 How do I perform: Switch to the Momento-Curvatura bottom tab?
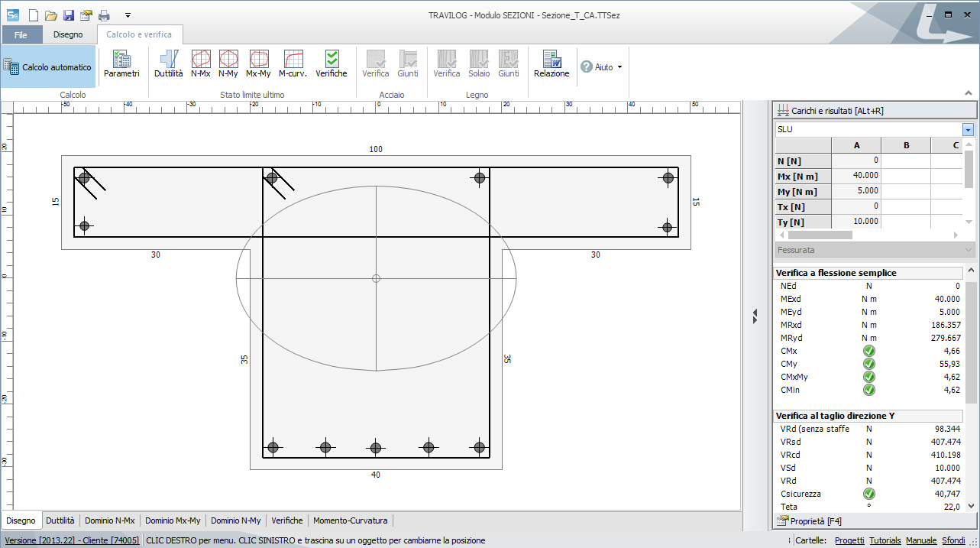click(x=350, y=520)
